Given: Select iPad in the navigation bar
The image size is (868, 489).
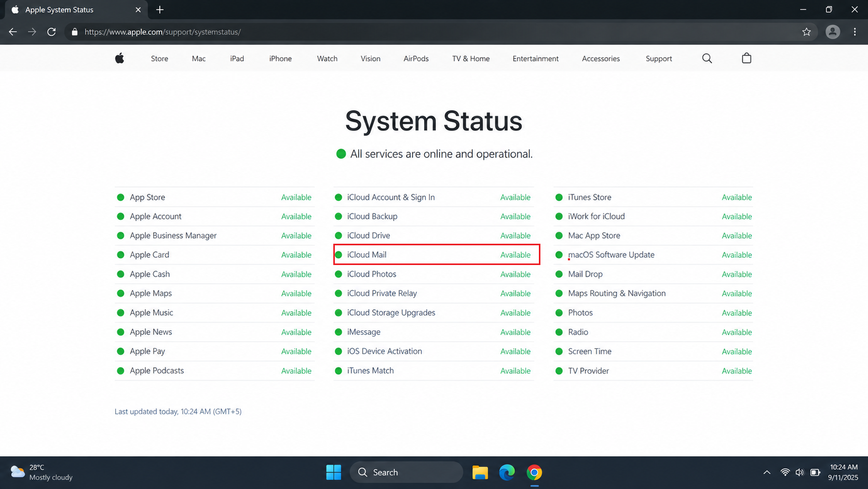Looking at the screenshot, I should click(237, 59).
